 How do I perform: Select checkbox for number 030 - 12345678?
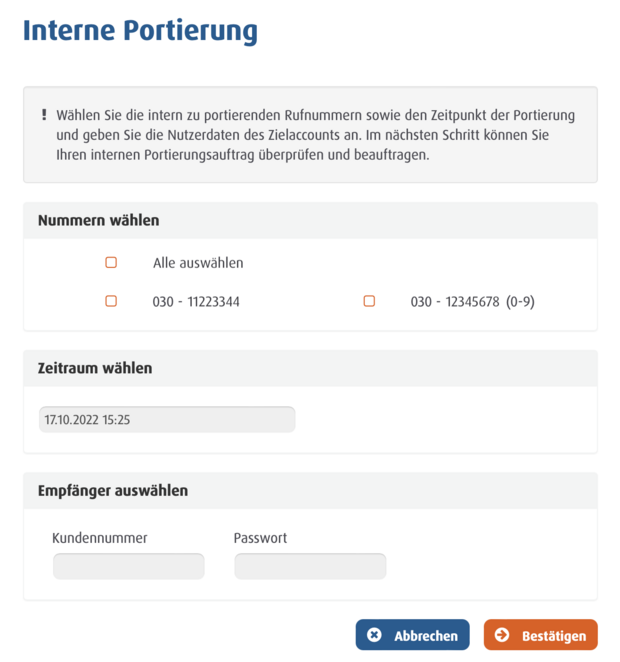(x=369, y=301)
